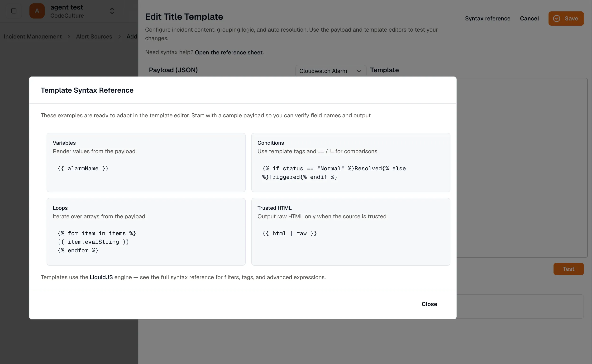Click the Save button check icon
Viewport: 592px width, 364px height.
click(557, 19)
